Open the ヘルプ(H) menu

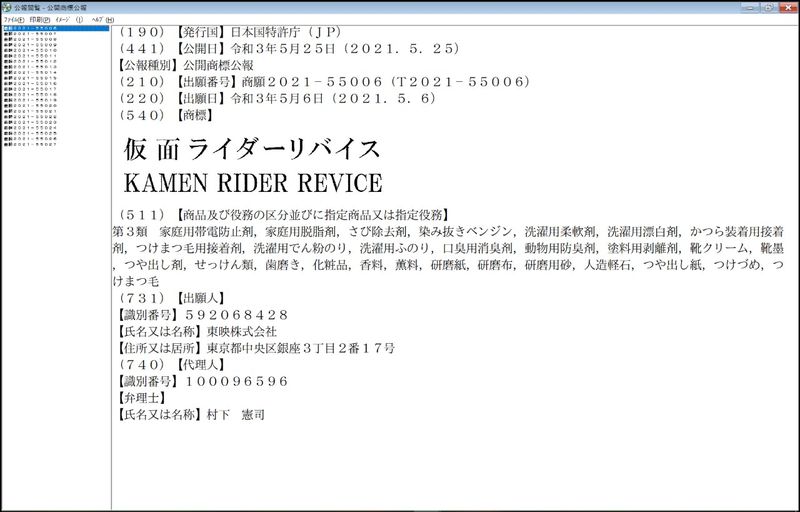103,20
